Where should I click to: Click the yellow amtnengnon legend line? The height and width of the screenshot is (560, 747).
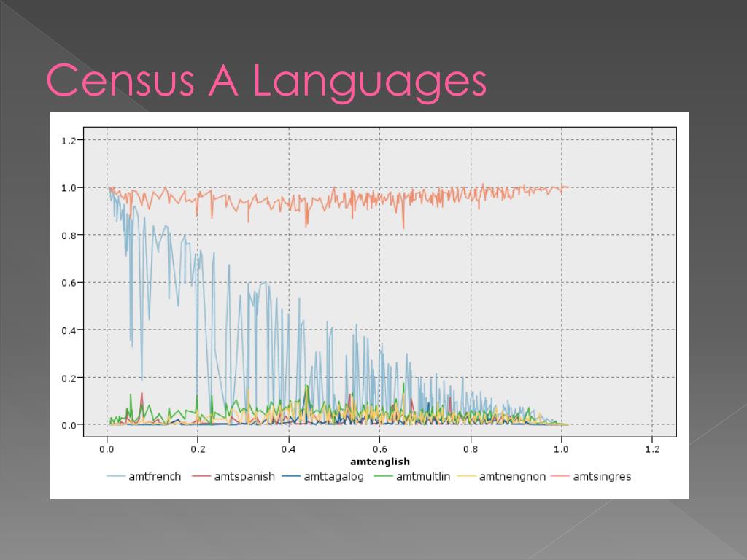466,477
